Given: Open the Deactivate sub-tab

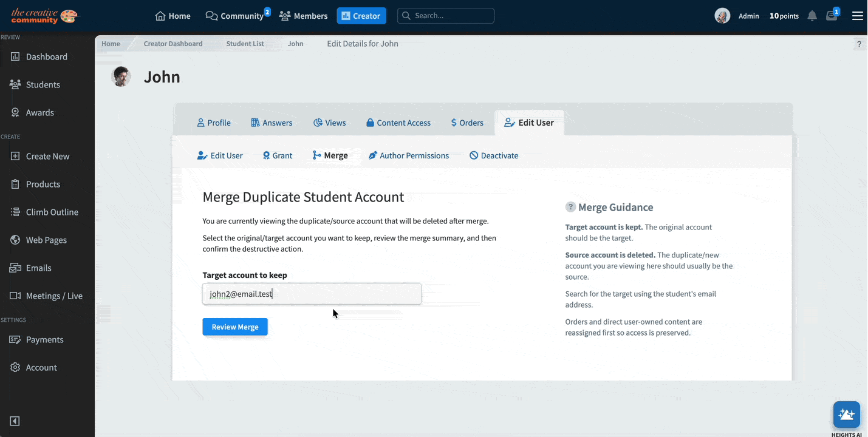Looking at the screenshot, I should [494, 155].
